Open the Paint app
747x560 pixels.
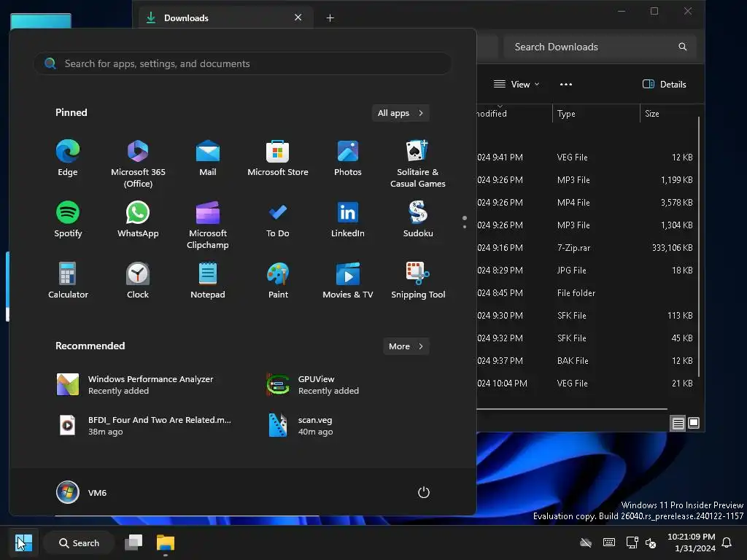tap(278, 281)
